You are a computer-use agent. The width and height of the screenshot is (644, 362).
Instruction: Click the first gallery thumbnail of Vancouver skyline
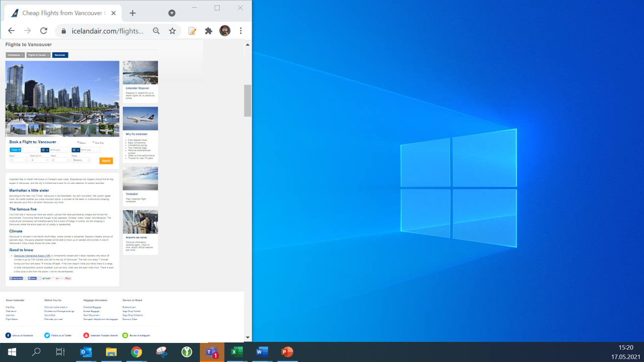[x=18, y=130]
